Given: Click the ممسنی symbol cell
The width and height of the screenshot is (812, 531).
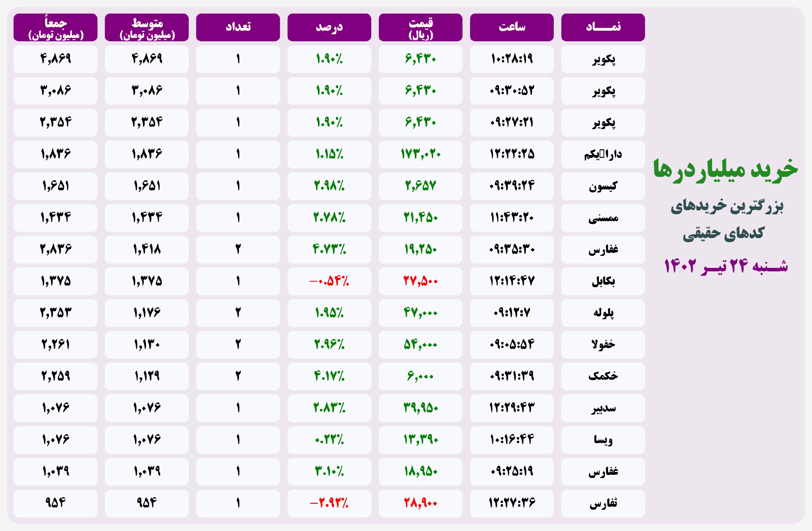Looking at the screenshot, I should coord(603,218).
